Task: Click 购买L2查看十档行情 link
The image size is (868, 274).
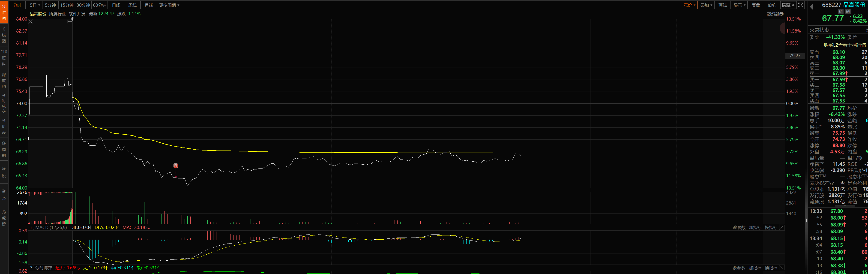Action: (844, 45)
